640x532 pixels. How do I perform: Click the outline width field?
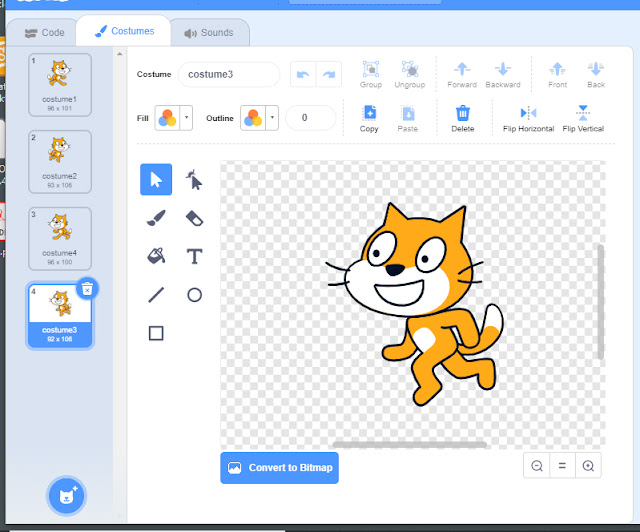tap(310, 118)
